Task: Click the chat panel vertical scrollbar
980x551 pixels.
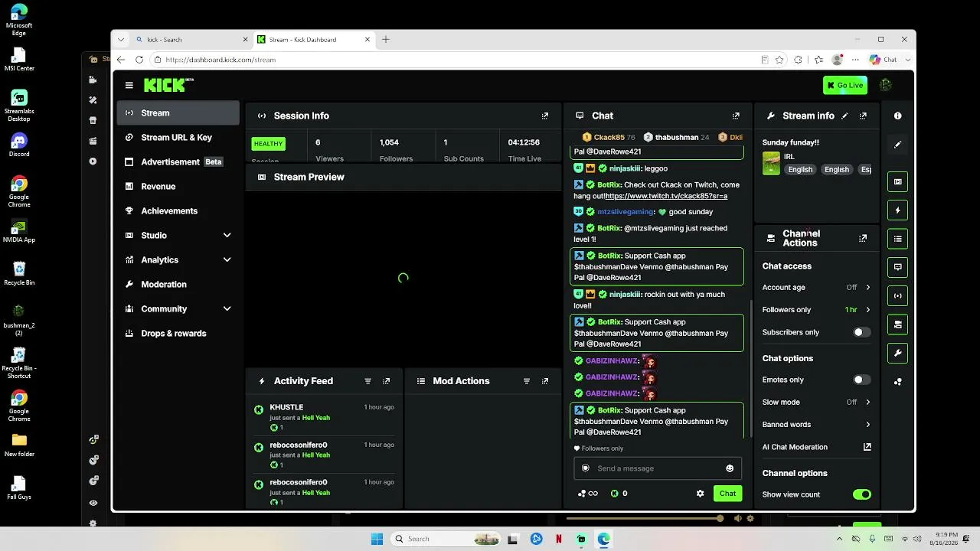Action: tap(750, 367)
